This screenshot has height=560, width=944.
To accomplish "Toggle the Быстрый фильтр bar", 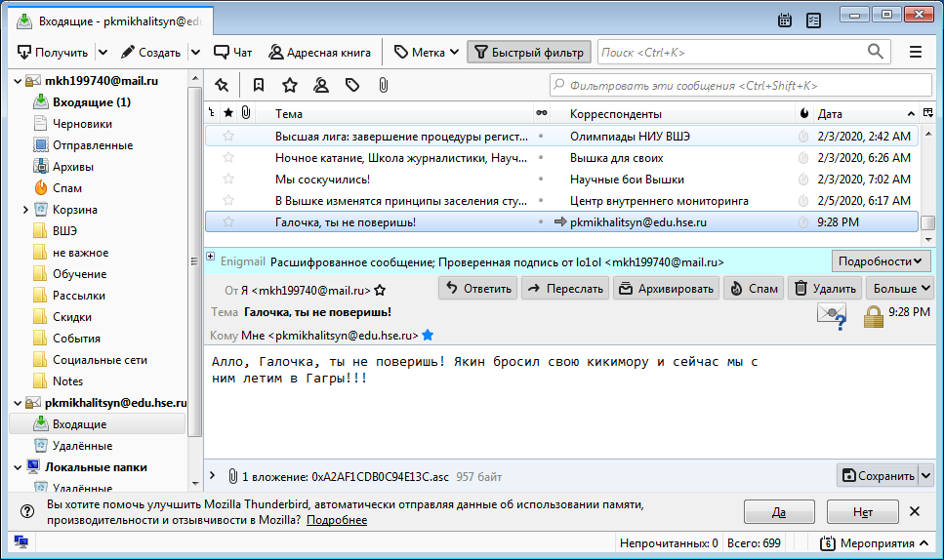I will pyautogui.click(x=529, y=53).
